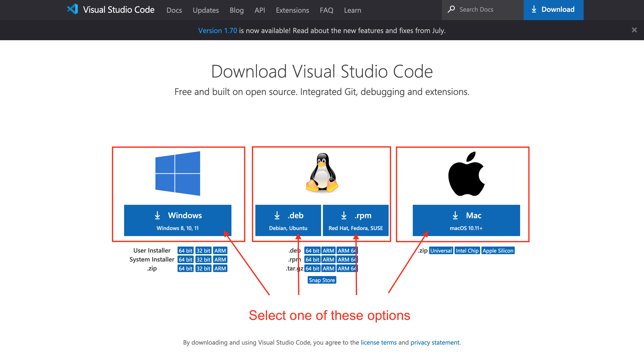The height and width of the screenshot is (356, 644).
Task: Select Windows .zip 32 bit
Action: (203, 268)
